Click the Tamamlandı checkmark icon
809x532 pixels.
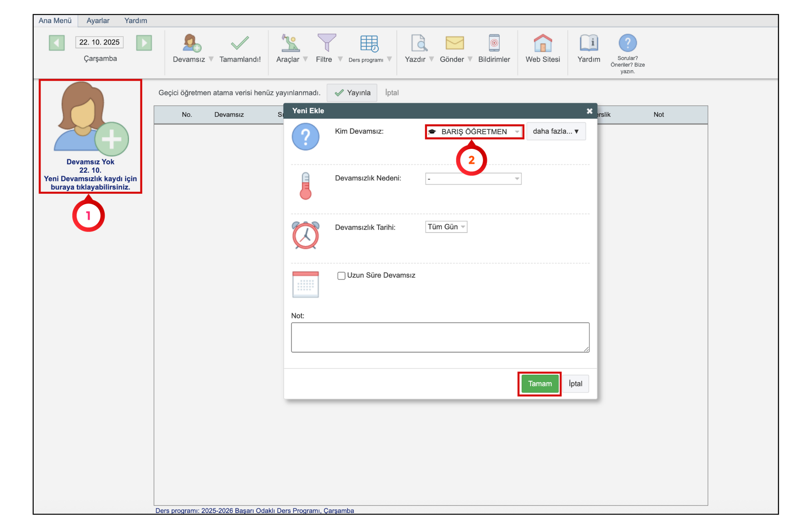tap(240, 43)
